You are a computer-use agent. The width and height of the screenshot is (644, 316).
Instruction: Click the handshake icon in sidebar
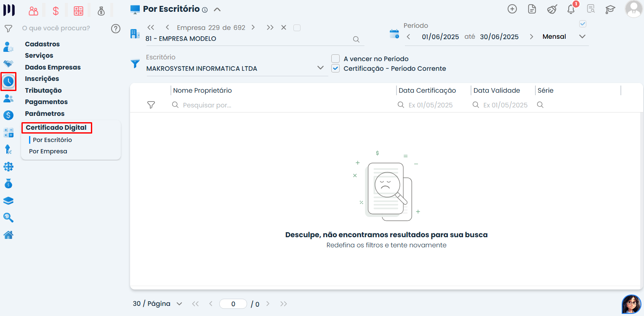click(x=8, y=64)
